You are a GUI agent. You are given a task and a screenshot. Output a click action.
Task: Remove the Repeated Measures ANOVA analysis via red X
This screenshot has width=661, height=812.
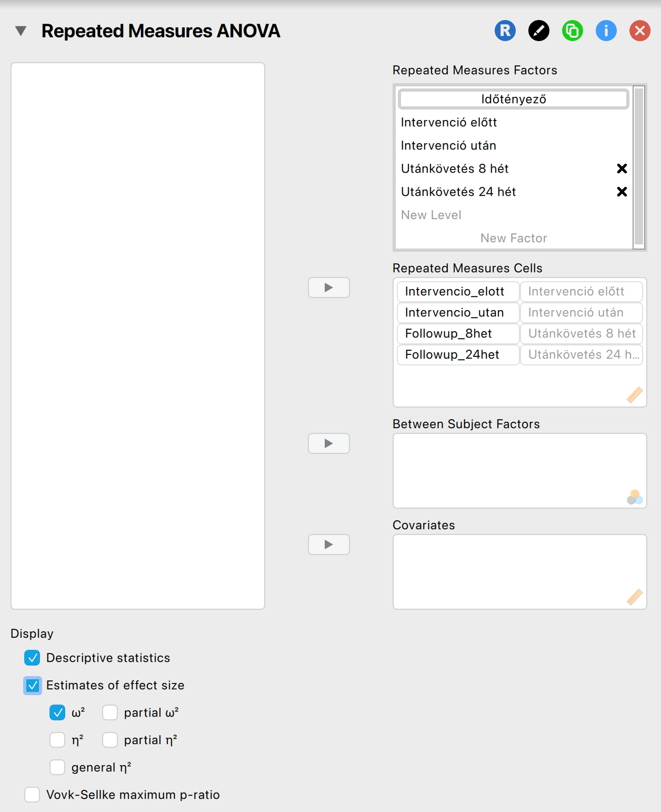coord(640,31)
